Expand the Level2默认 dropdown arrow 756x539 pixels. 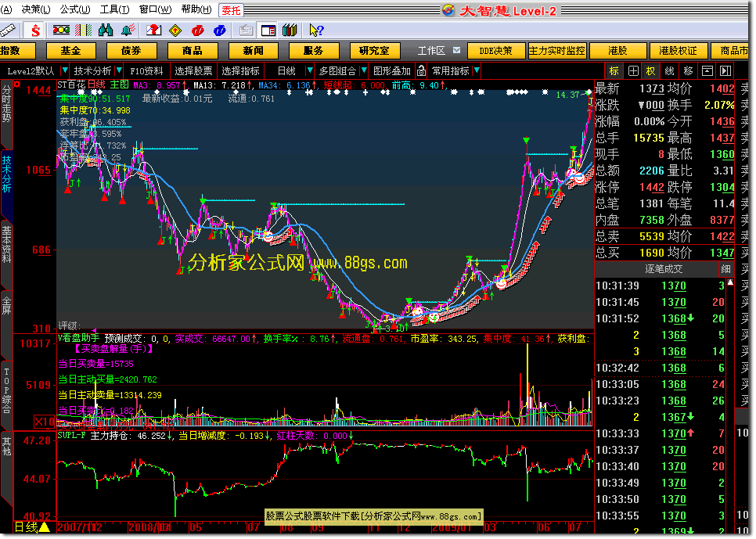click(65, 71)
